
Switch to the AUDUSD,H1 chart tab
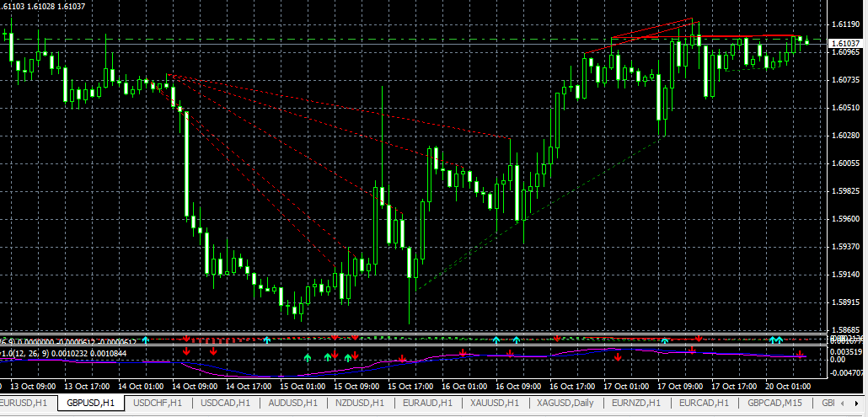[x=293, y=403]
